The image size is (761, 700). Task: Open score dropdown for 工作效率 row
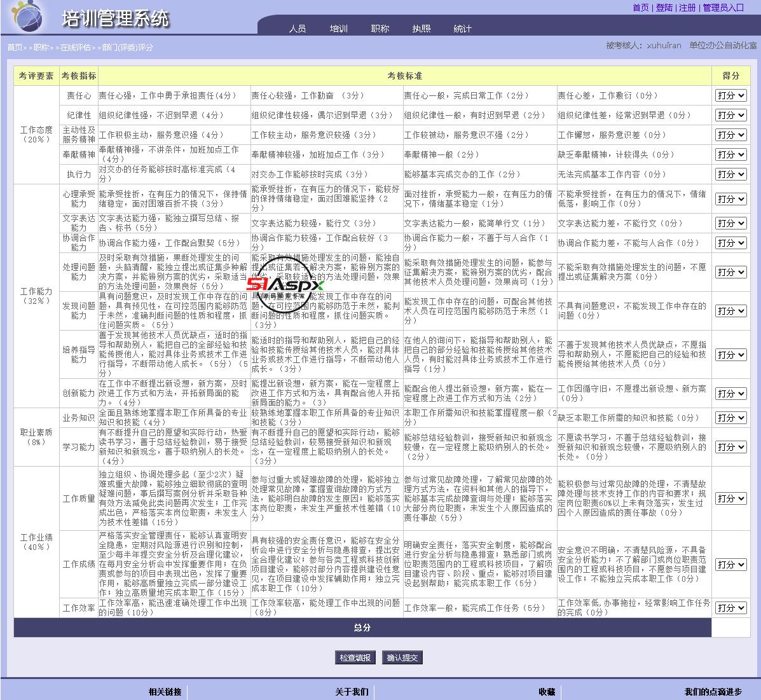(730, 608)
